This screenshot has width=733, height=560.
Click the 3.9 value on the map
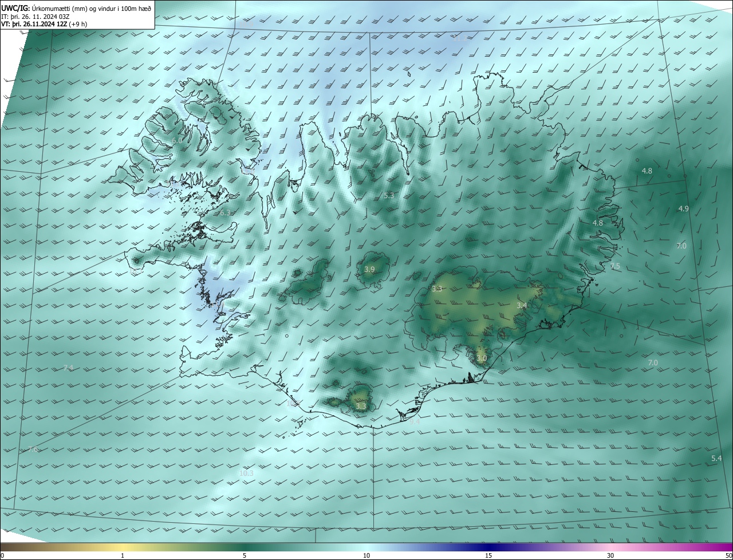click(x=369, y=269)
